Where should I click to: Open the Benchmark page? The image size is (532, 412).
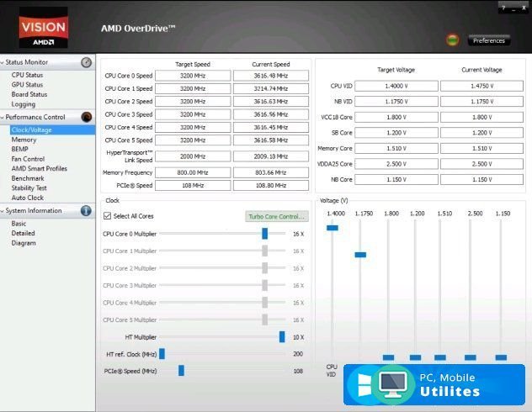[x=28, y=178]
